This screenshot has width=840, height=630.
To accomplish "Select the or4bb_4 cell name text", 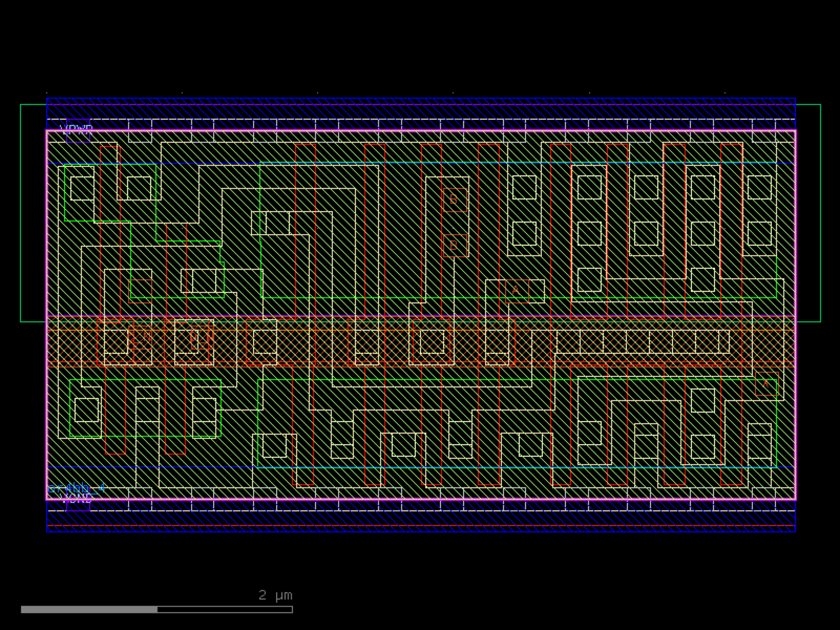I will point(76,488).
